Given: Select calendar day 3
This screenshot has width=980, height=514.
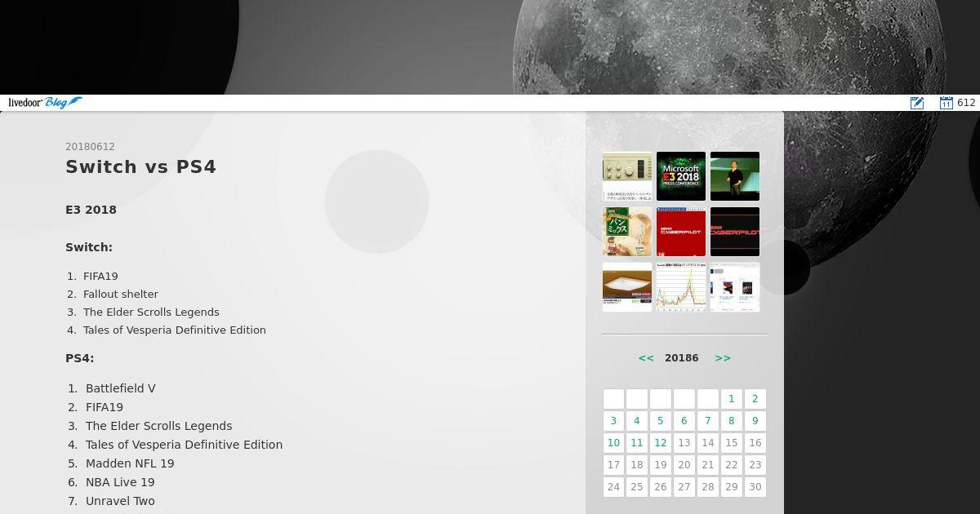Looking at the screenshot, I should 613,421.
